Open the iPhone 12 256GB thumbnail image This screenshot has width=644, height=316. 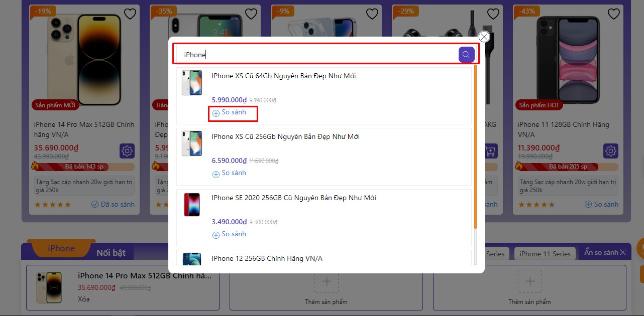coord(192,259)
